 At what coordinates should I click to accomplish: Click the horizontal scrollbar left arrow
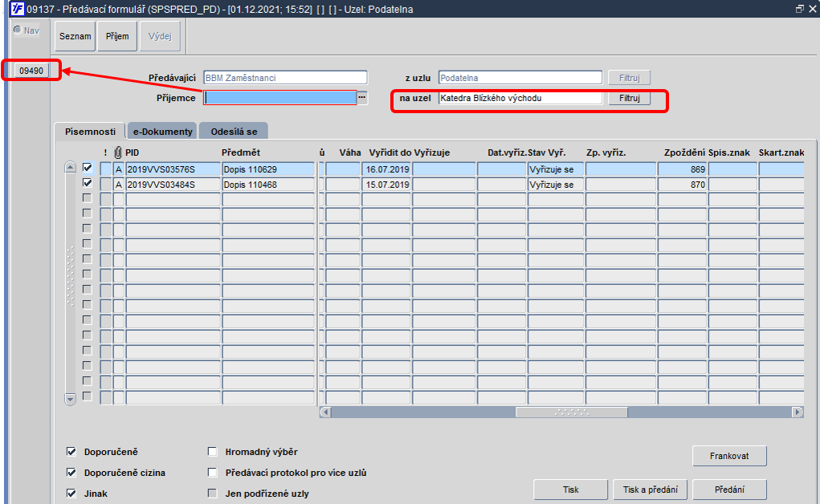(325, 412)
